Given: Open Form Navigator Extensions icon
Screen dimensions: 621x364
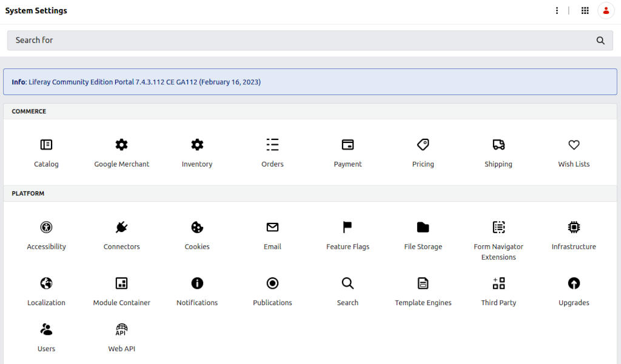Looking at the screenshot, I should [x=498, y=227].
